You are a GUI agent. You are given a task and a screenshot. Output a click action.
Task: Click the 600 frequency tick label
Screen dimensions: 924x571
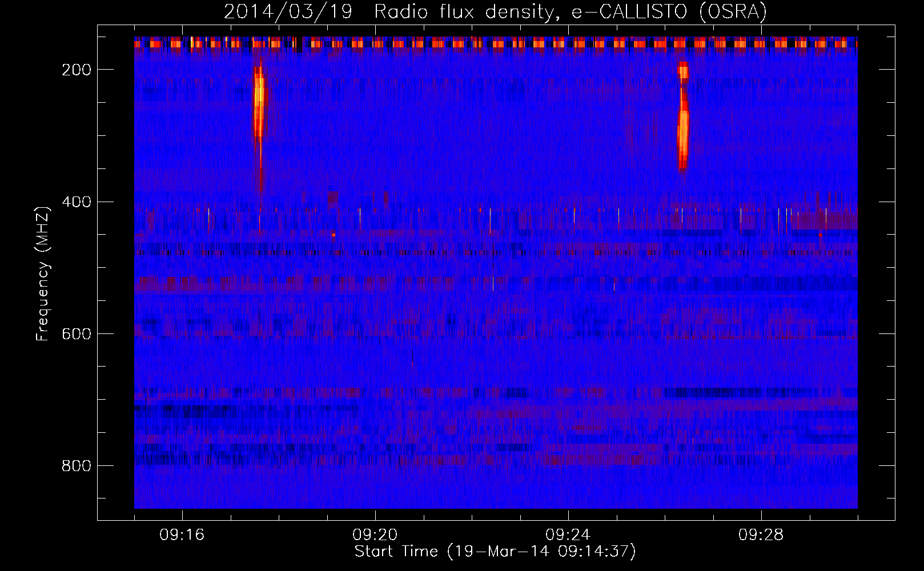(77, 334)
